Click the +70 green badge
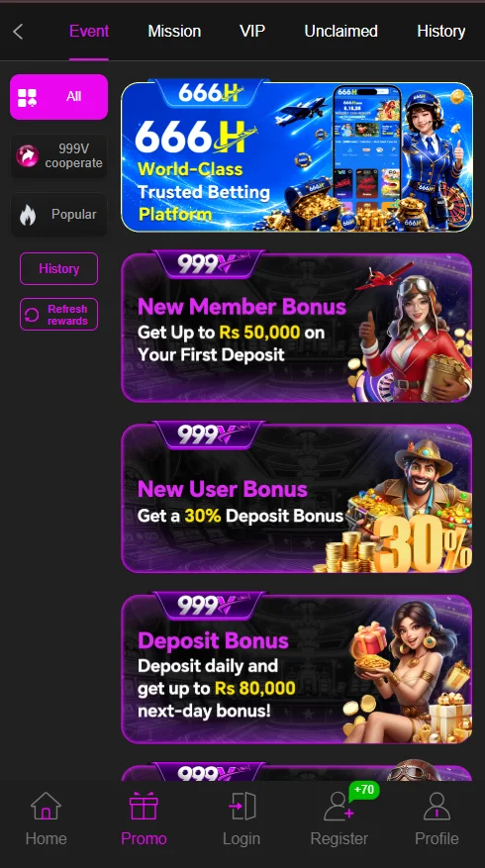The height and width of the screenshot is (868, 485). pos(364,790)
